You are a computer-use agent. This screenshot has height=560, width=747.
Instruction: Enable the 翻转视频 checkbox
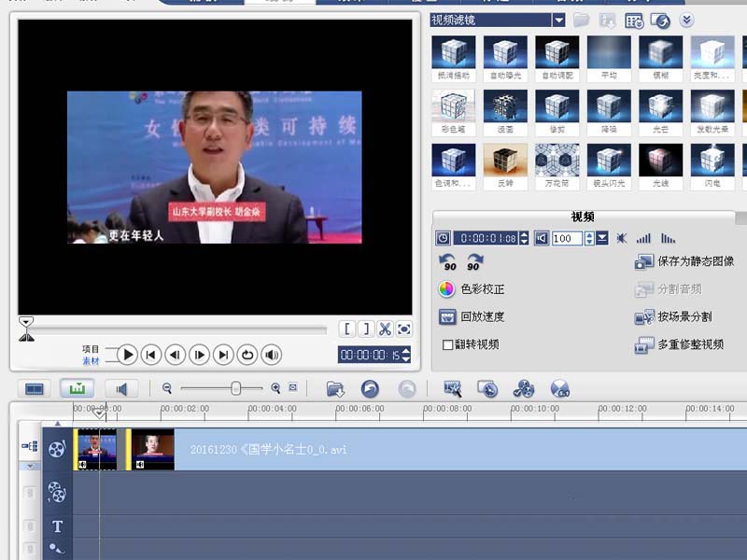point(447,344)
